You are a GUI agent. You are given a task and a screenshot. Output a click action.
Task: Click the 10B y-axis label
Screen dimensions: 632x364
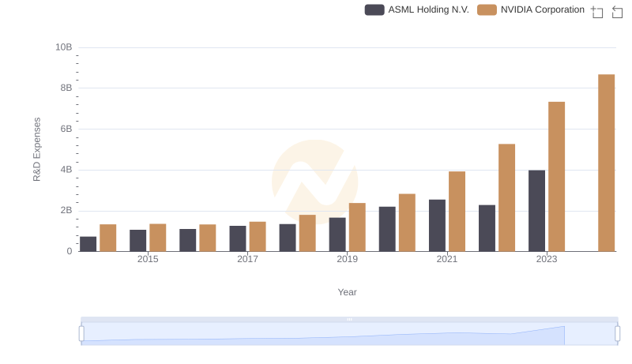(x=64, y=47)
